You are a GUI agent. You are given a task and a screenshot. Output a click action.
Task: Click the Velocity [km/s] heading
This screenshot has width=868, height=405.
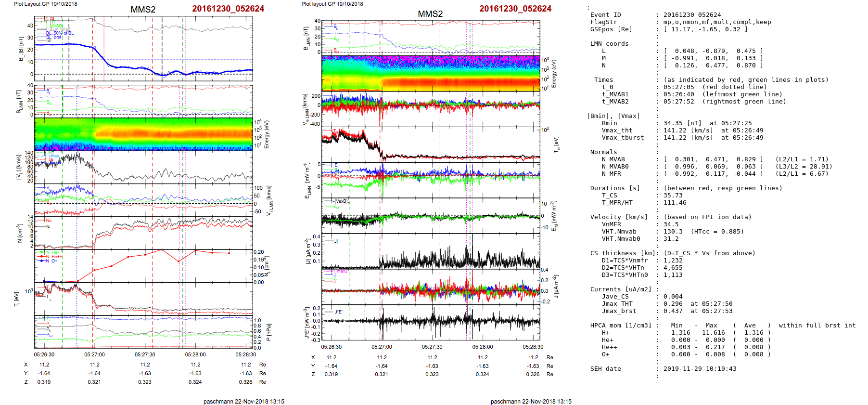tap(619, 217)
